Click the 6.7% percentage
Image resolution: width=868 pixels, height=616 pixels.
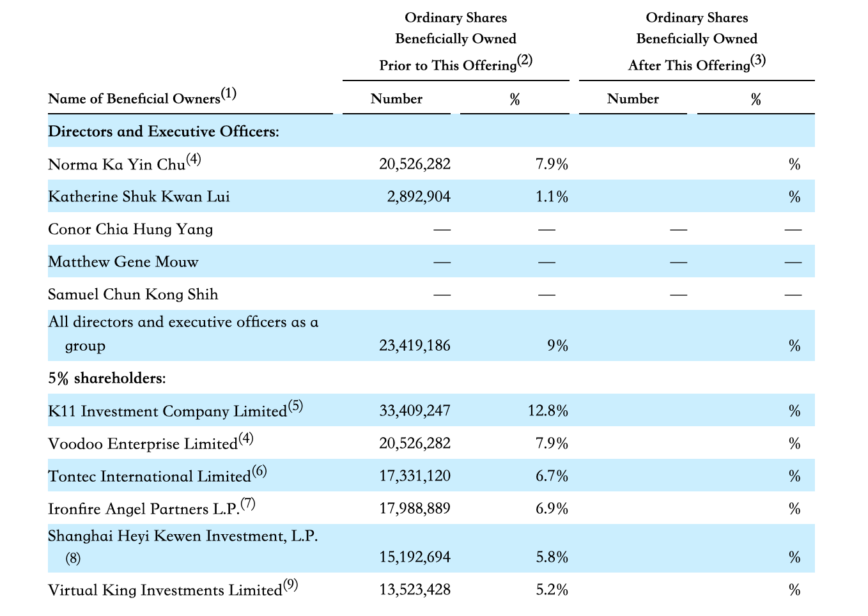pos(552,475)
